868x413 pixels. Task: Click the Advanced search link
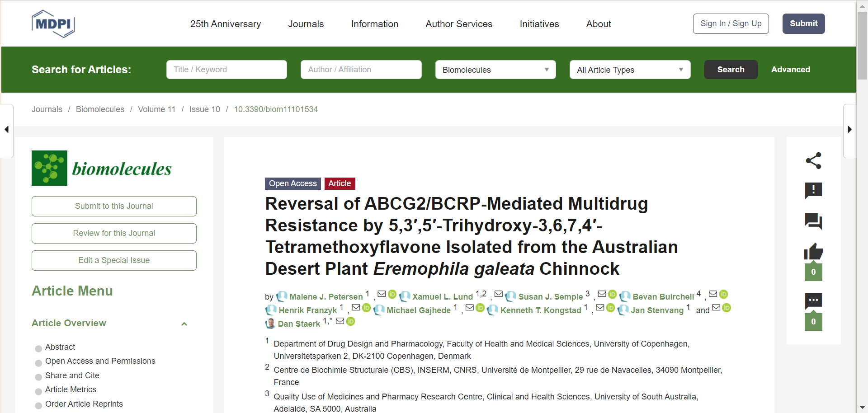click(790, 70)
